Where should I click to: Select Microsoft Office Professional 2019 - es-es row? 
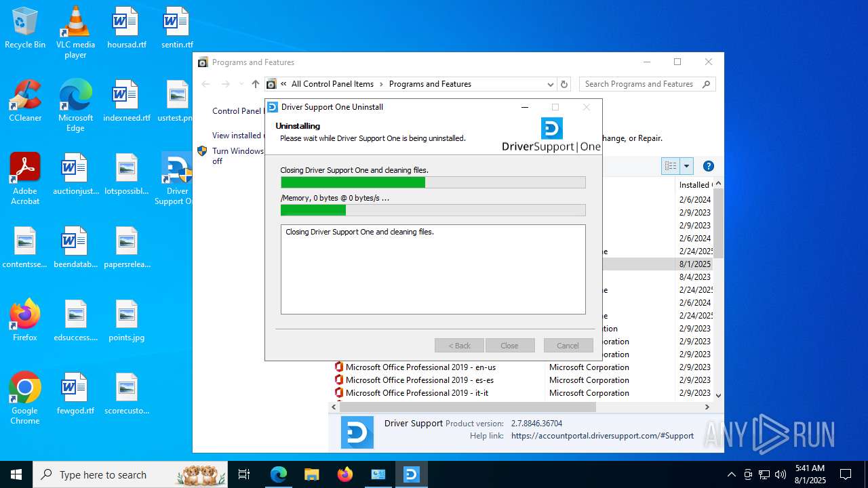[x=521, y=380]
